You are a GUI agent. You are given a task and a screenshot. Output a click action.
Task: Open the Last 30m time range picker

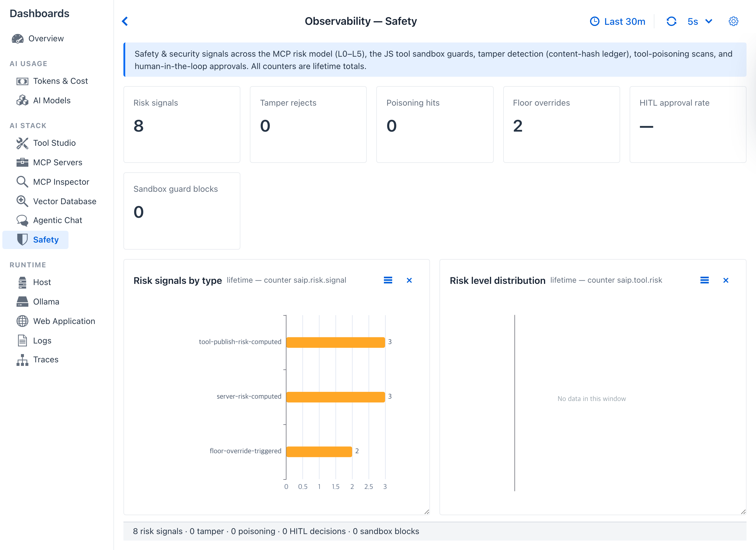point(618,21)
